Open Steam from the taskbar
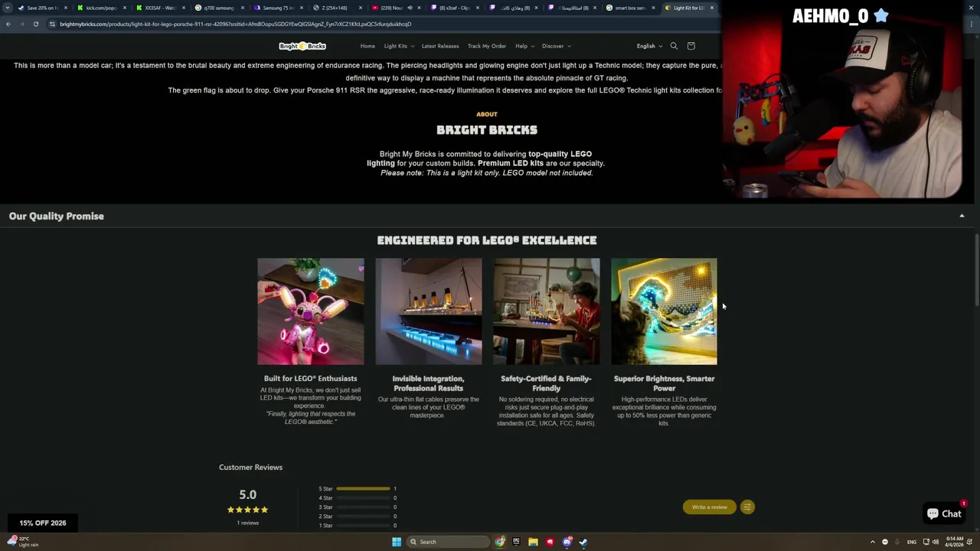Screen dimensions: 980x551 pos(583,542)
